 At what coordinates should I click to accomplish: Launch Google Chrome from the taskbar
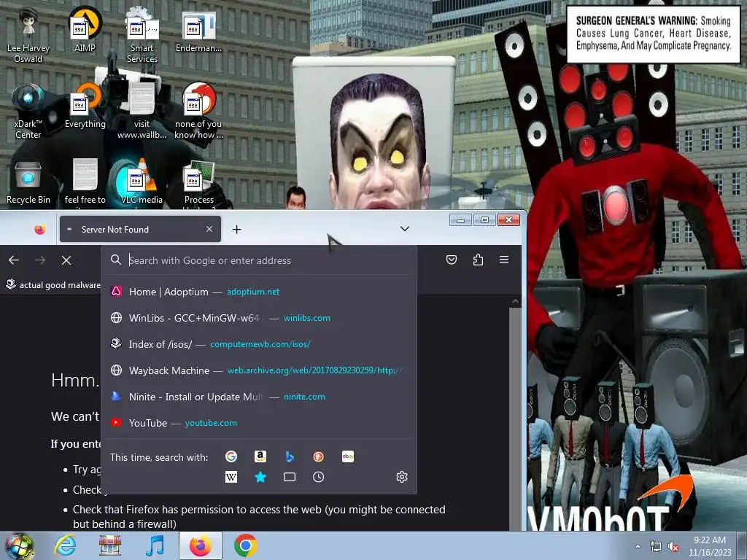(245, 545)
